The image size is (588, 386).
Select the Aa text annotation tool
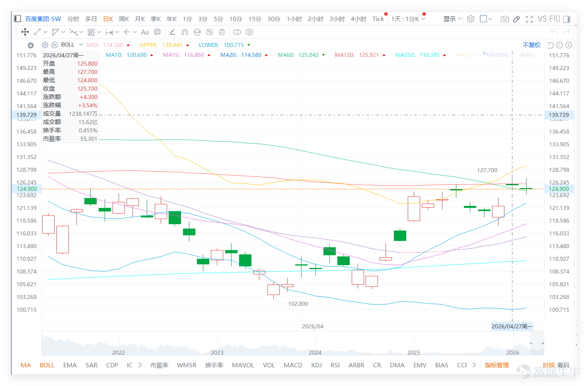pos(145,32)
